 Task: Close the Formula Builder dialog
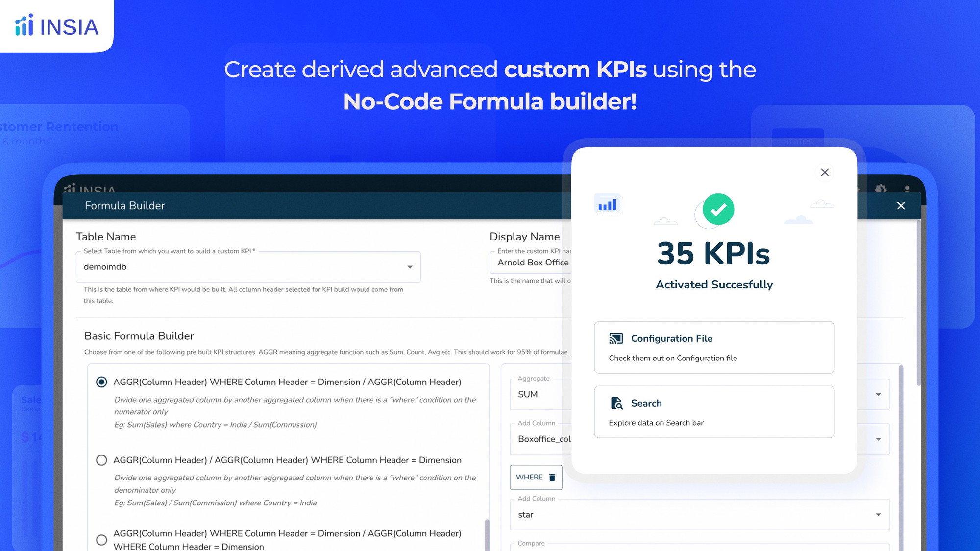click(x=901, y=206)
